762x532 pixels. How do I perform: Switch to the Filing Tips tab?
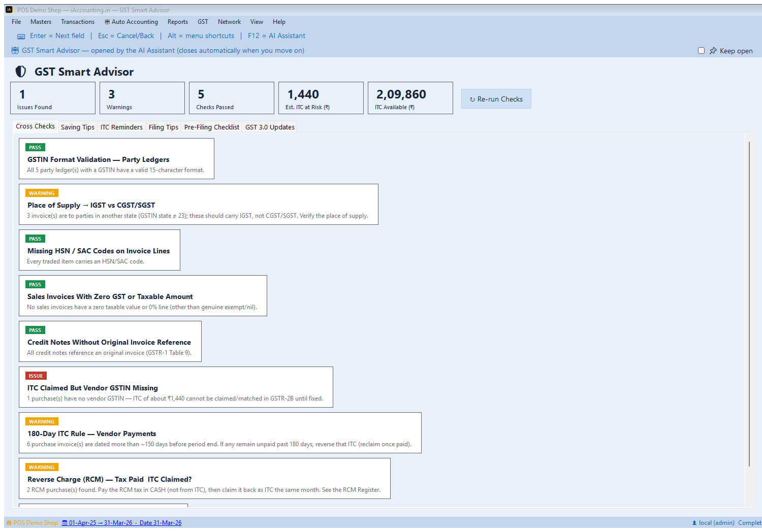(164, 127)
